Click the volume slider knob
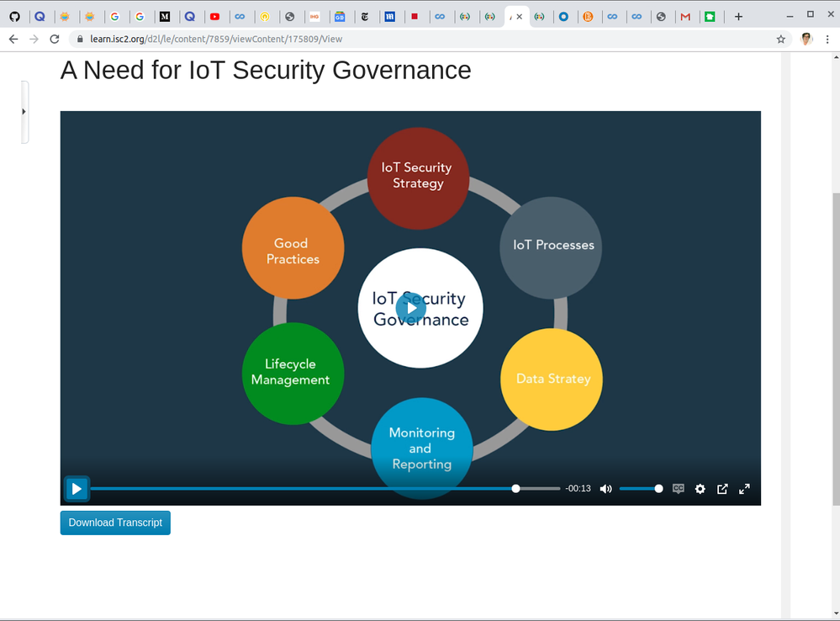The height and width of the screenshot is (621, 840). 658,489
